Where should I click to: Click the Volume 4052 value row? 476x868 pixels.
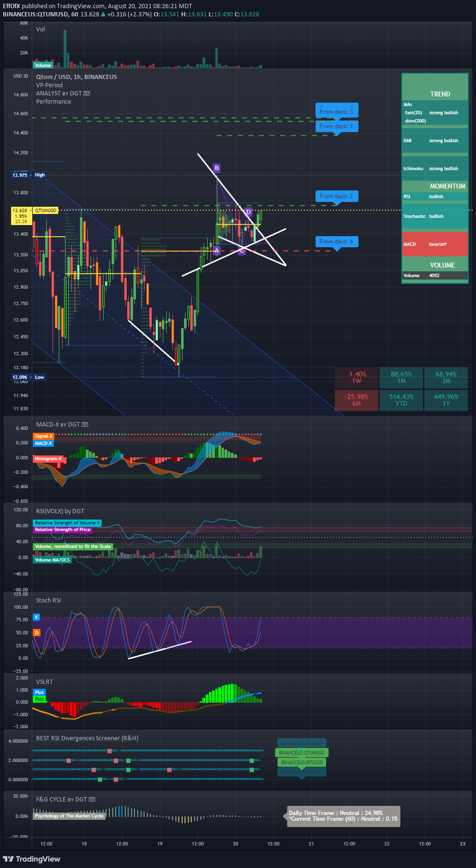pos(435,276)
